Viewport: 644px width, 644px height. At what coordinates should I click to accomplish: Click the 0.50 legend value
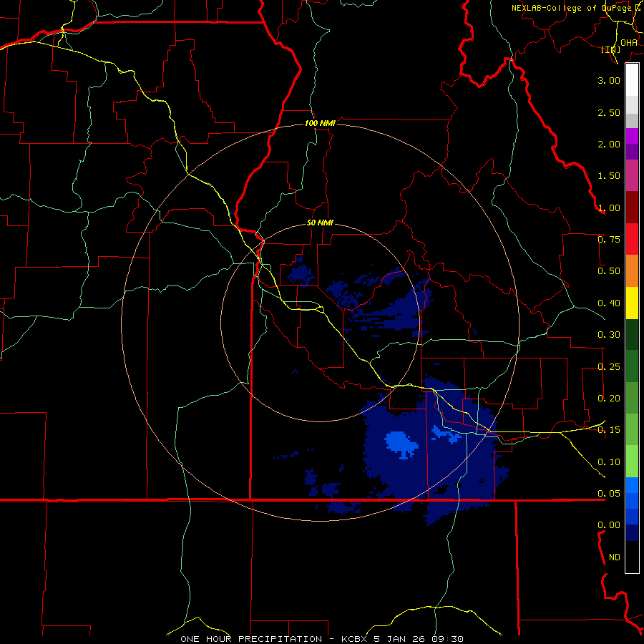pos(609,271)
